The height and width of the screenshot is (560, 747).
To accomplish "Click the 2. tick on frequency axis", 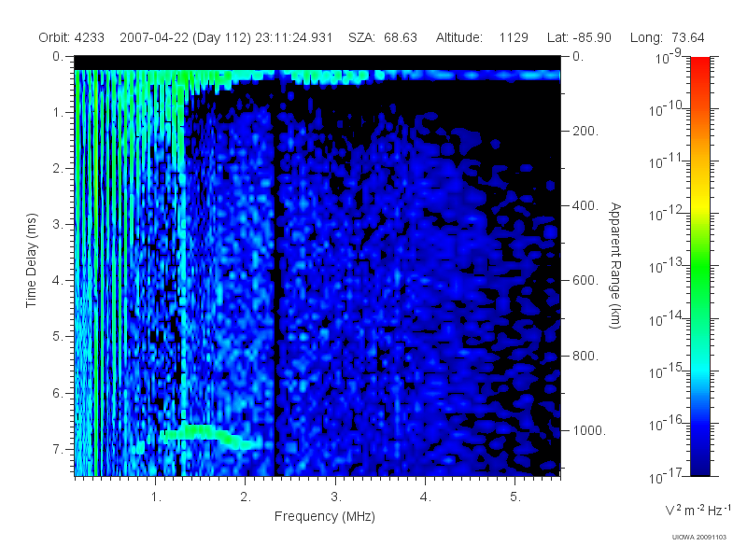I will pyautogui.click(x=246, y=497).
